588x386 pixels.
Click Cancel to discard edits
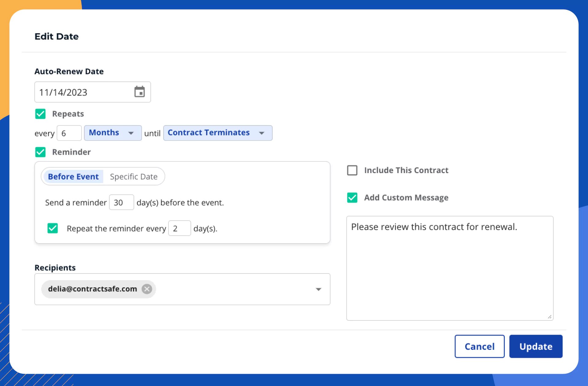(480, 346)
